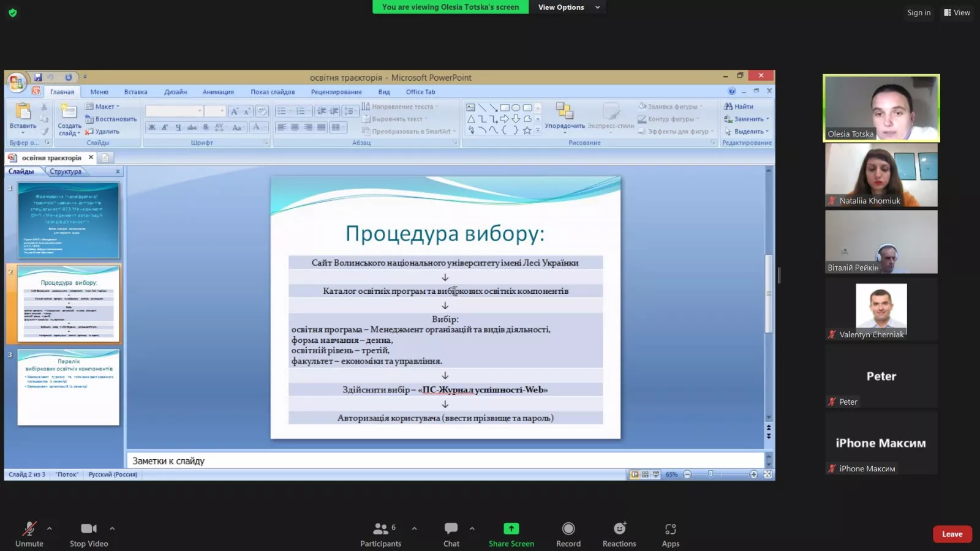980x551 pixels.
Task: Click Share Screen in Zoom toolbar
Action: (x=511, y=533)
